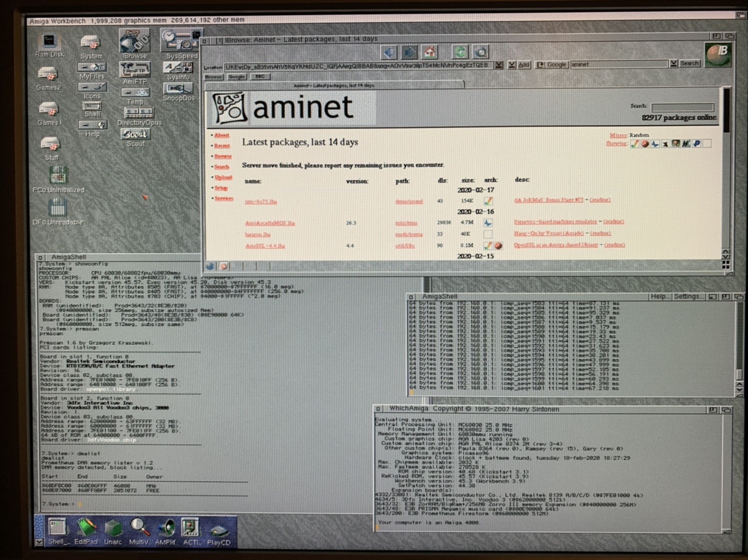Launch DirectoryOpus from the desktop
Viewport: 748px width, 560px height.
tap(139, 116)
